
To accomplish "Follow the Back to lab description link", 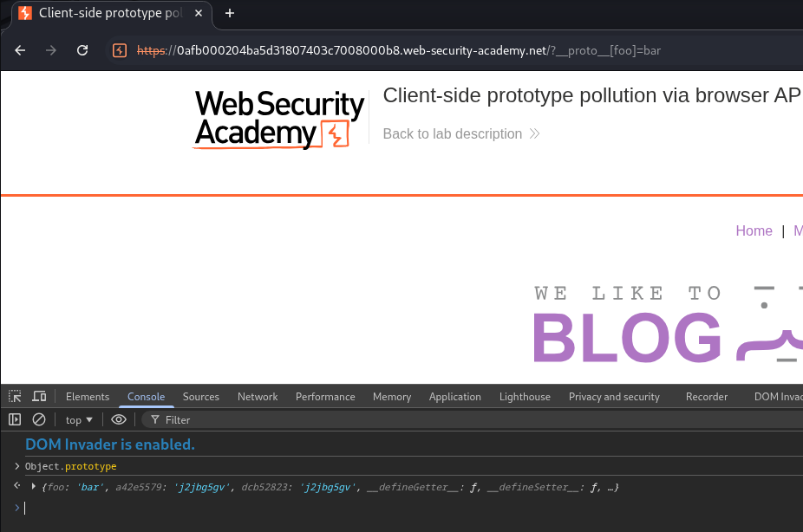I will pos(460,133).
